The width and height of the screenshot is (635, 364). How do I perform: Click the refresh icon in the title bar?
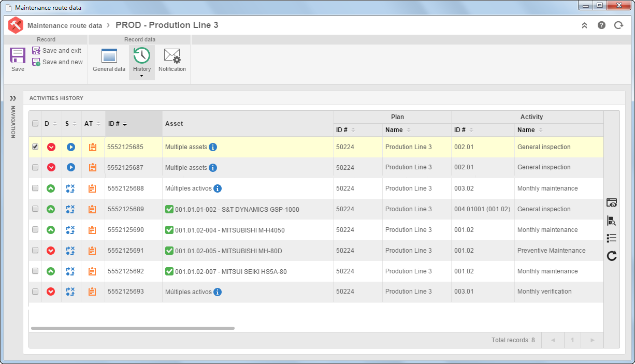[618, 25]
